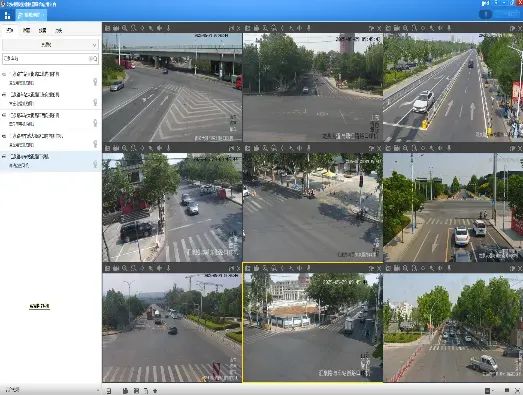
Task: Toggle recording on the top-left camera toolbar
Action: (116, 28)
